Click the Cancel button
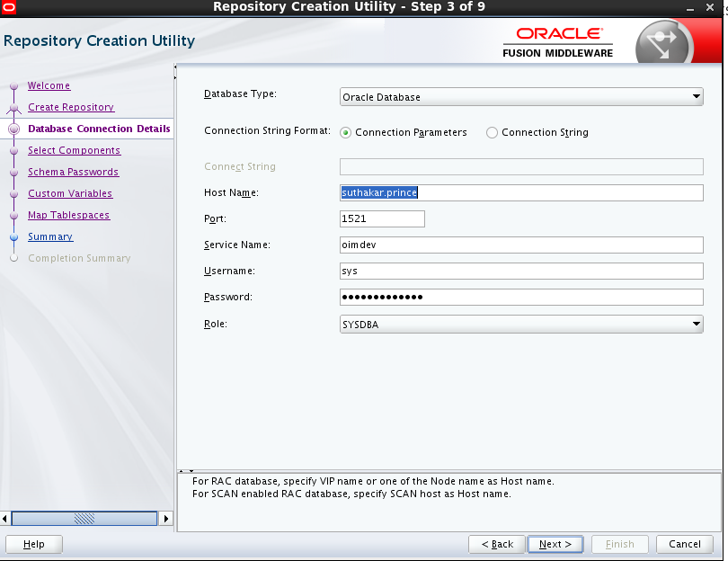The width and height of the screenshot is (728, 561). tap(684, 544)
